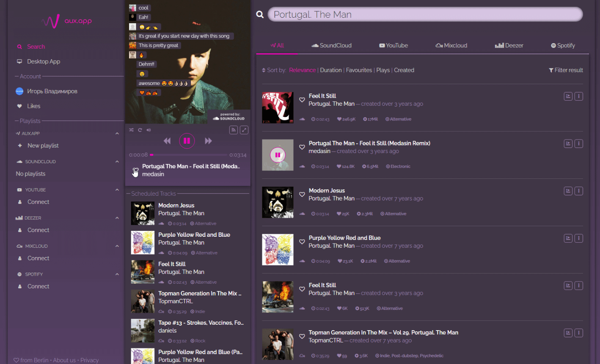Screen dimensions: 600x364
Task: Expand the player to fullscreen
Action: (x=244, y=130)
